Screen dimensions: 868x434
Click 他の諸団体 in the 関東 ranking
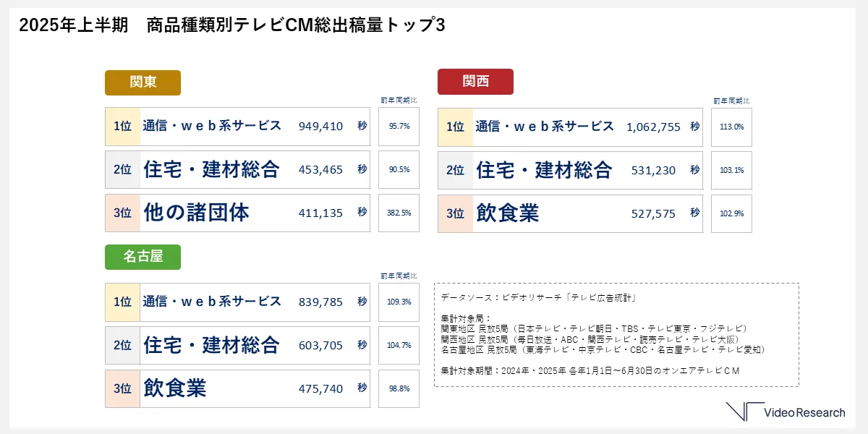click(x=197, y=213)
